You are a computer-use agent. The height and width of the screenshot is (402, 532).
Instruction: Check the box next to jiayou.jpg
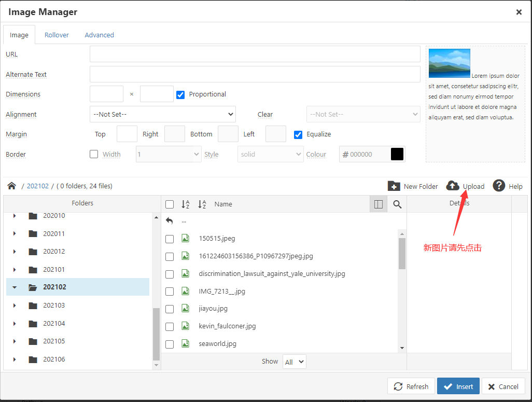[x=170, y=309]
